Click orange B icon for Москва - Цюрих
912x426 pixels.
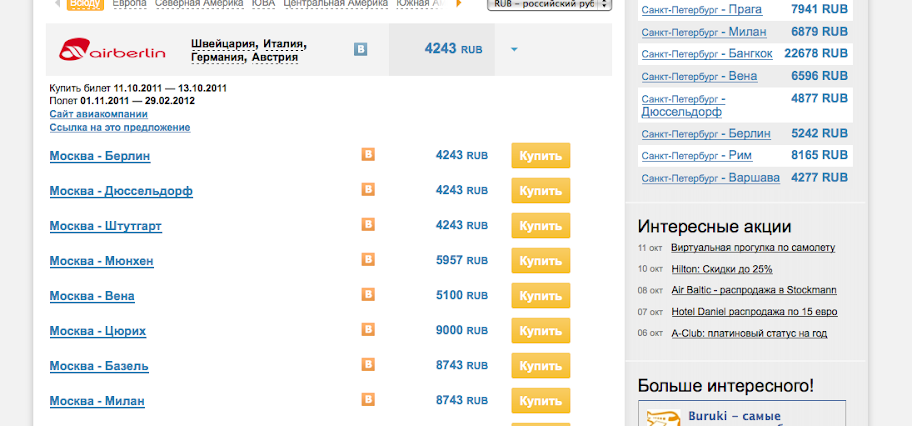coord(368,329)
